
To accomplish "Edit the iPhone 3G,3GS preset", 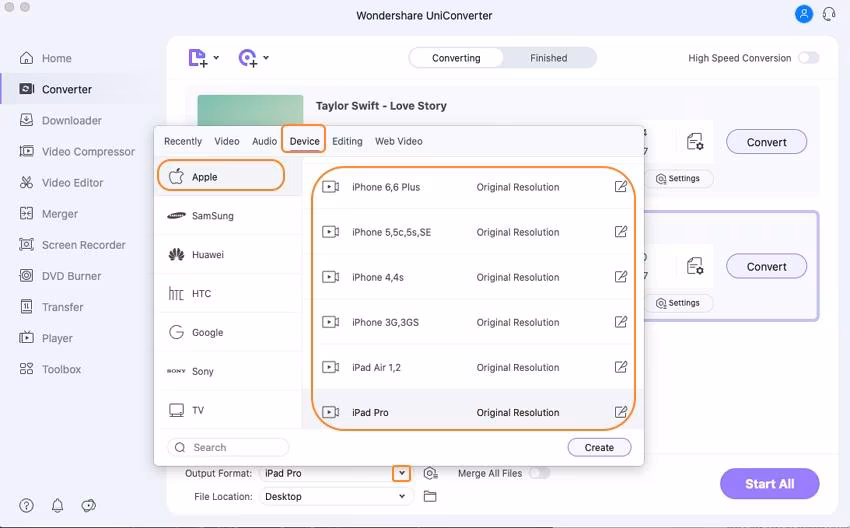I will tap(621, 322).
